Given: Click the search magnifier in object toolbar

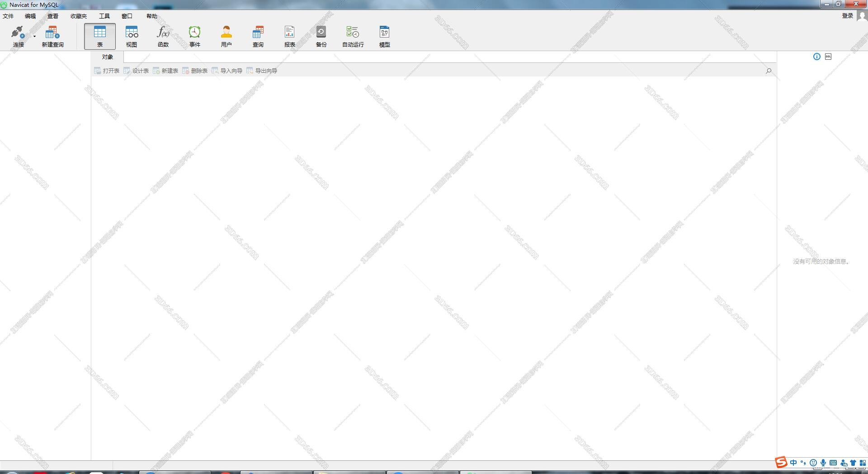Looking at the screenshot, I should point(769,71).
